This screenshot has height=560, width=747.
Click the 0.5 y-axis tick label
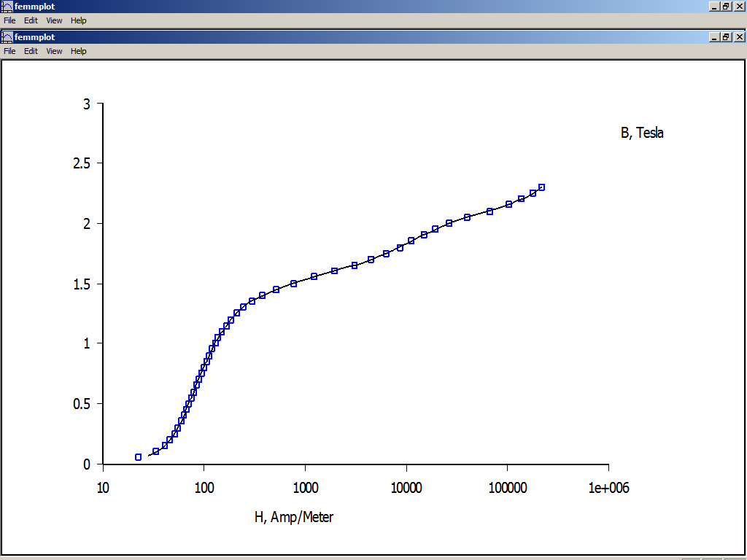point(81,404)
